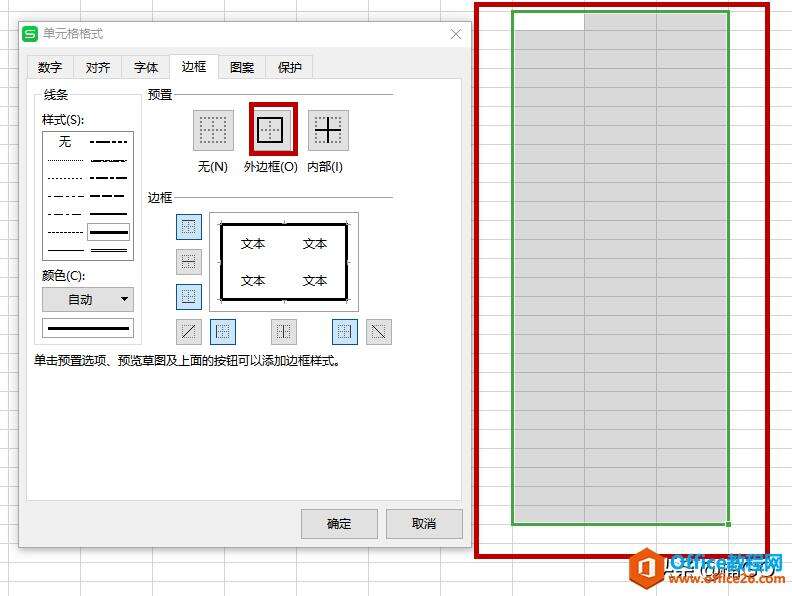
Task: Toggle the inner vertical border button
Action: pyautogui.click(x=283, y=332)
